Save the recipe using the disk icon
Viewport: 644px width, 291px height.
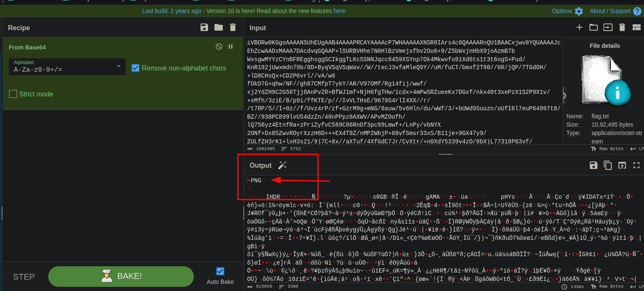[204, 28]
